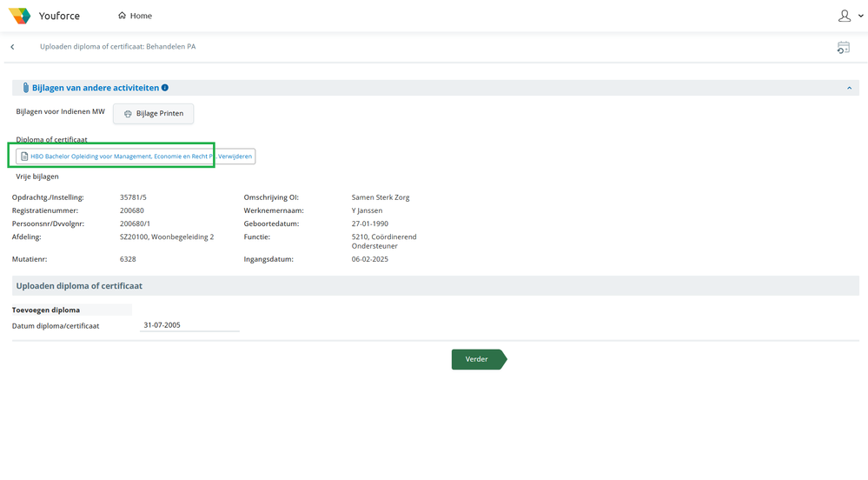868x480 pixels.
Task: Select the department SZ20100, Woonbegeleiding 2
Action: 167,237
